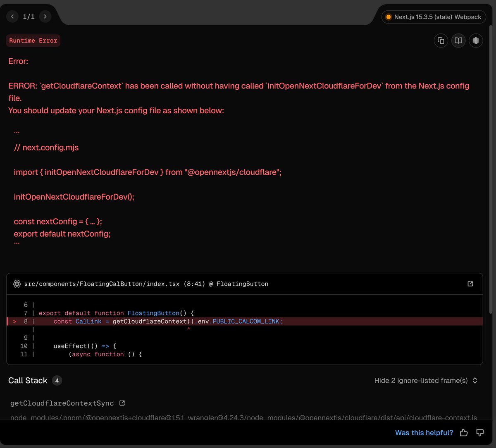Viewport: 496px width, 448px height.
Task: Click 'Was this helpful?' text
Action: 424,433
